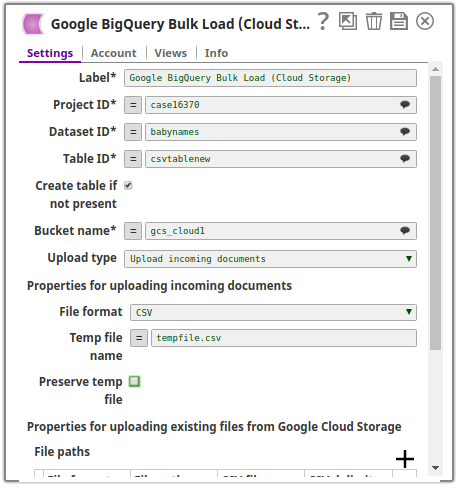The image size is (458, 489).
Task: Open suggestions bubble for Project ID
Action: 405,105
